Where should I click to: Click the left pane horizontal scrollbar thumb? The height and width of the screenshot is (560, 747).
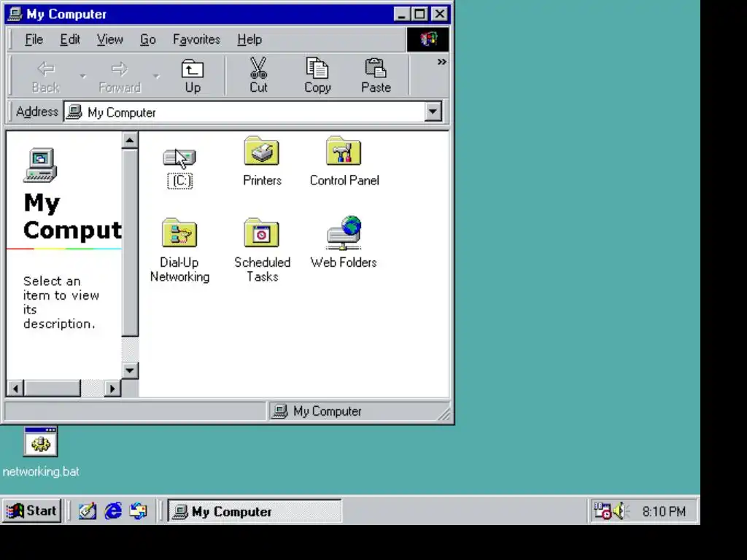53,389
